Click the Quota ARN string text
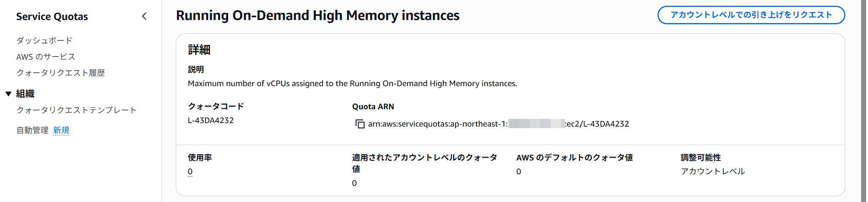This screenshot has height=202, width=868. 498,124
